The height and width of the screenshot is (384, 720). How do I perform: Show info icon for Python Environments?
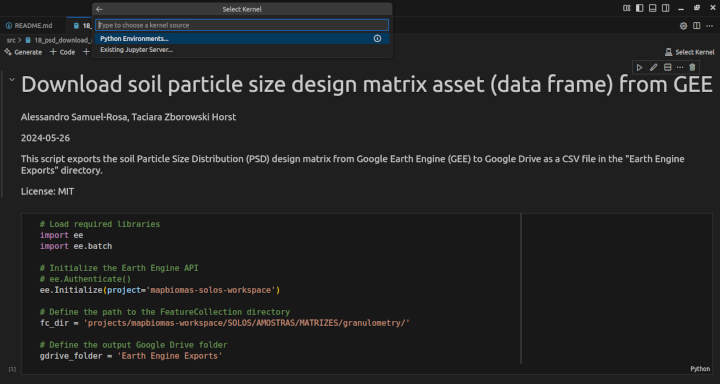point(377,39)
